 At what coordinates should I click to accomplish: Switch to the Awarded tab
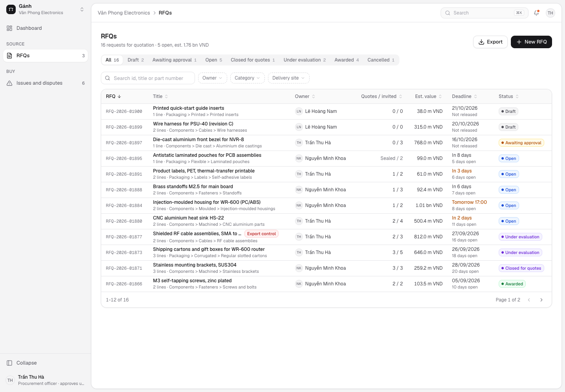pos(347,60)
